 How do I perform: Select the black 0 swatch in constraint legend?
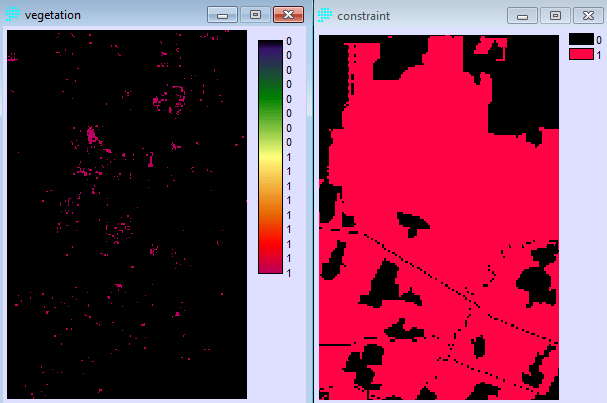581,39
